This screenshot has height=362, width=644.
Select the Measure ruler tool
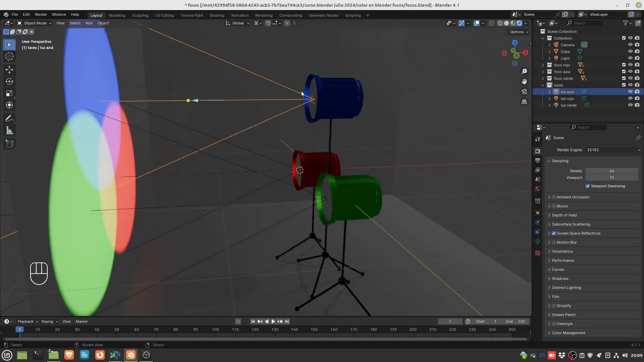[x=9, y=131]
